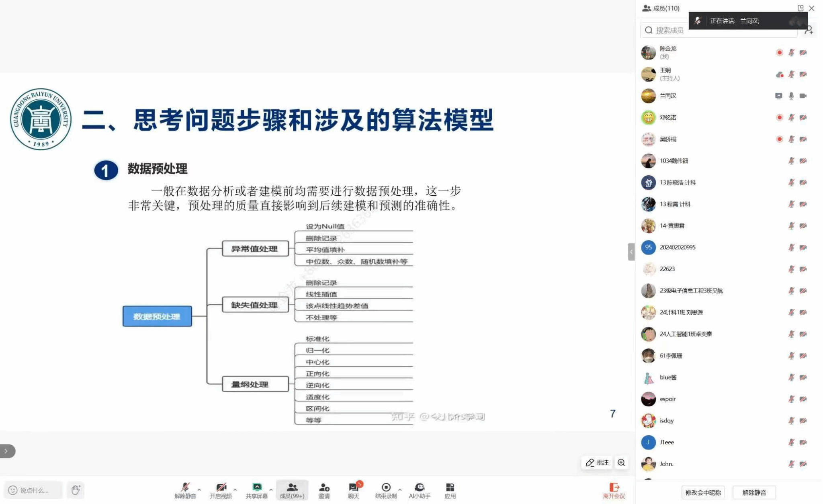Open the 批注 annotation tool
Image resolution: width=823 pixels, height=504 pixels.
pyautogui.click(x=598, y=463)
